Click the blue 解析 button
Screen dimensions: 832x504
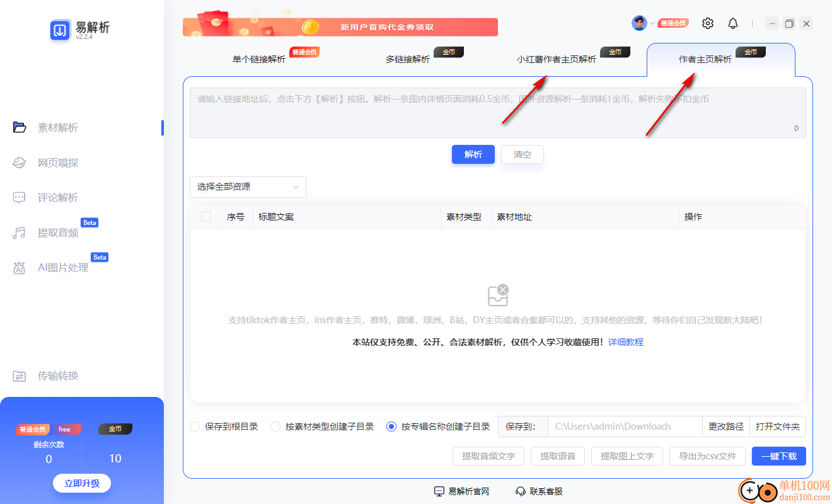pos(473,154)
